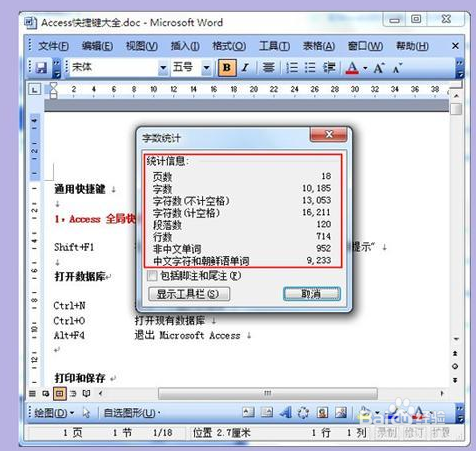Insert WordArt from drawing toolbar
Image resolution: width=476 pixels, height=451 pixels.
point(286,413)
